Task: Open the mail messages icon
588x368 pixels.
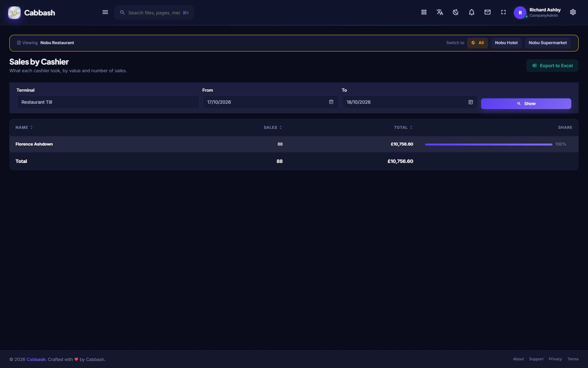Action: coord(487,12)
